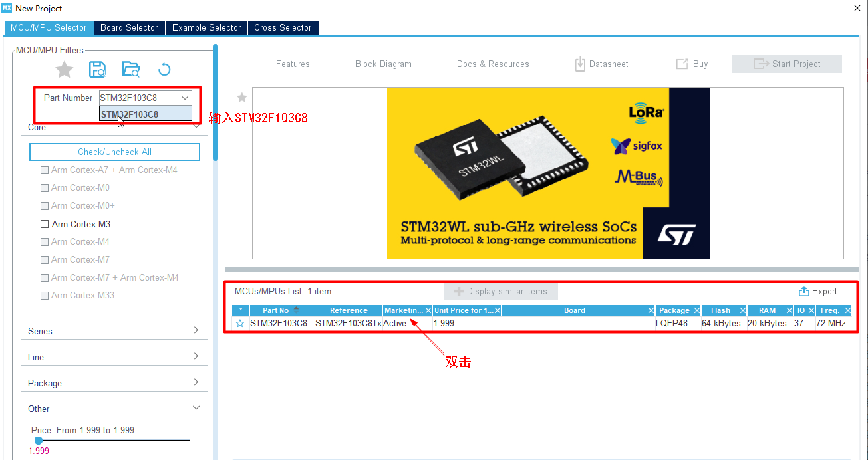Viewport: 868px width, 460px height.
Task: Toggle the favorite star beside the STM32WL banner
Action: 242,97
